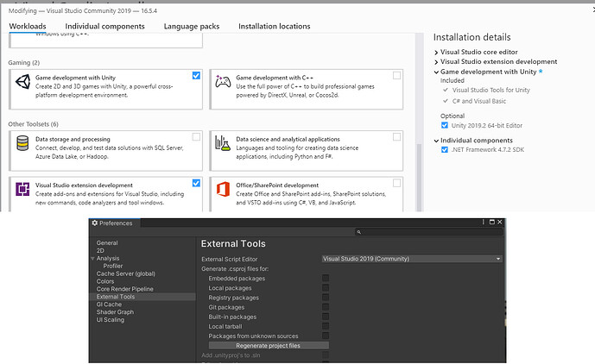Image resolution: width=595 pixels, height=364 pixels.
Task: Switch to Workloads tab
Action: (x=28, y=26)
